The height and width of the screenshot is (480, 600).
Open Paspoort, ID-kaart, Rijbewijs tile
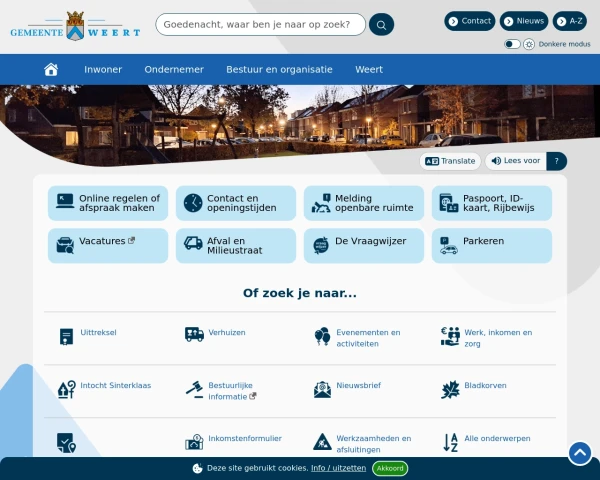pyautogui.click(x=491, y=203)
